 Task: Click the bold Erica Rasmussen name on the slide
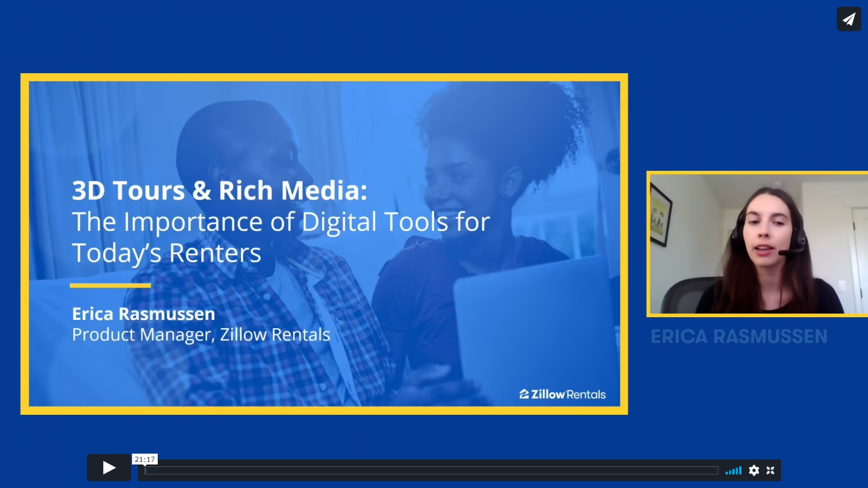[144, 313]
